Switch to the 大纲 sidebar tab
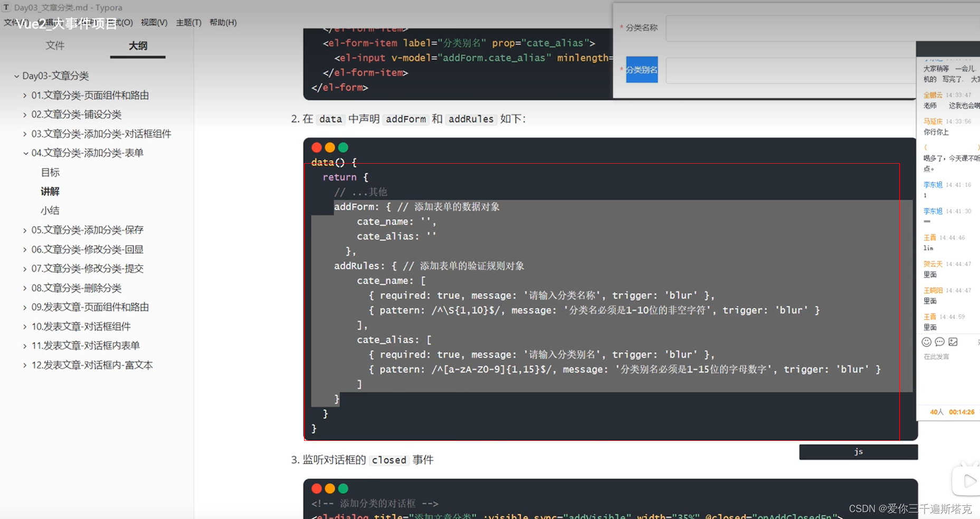The image size is (980, 519). pos(138,45)
